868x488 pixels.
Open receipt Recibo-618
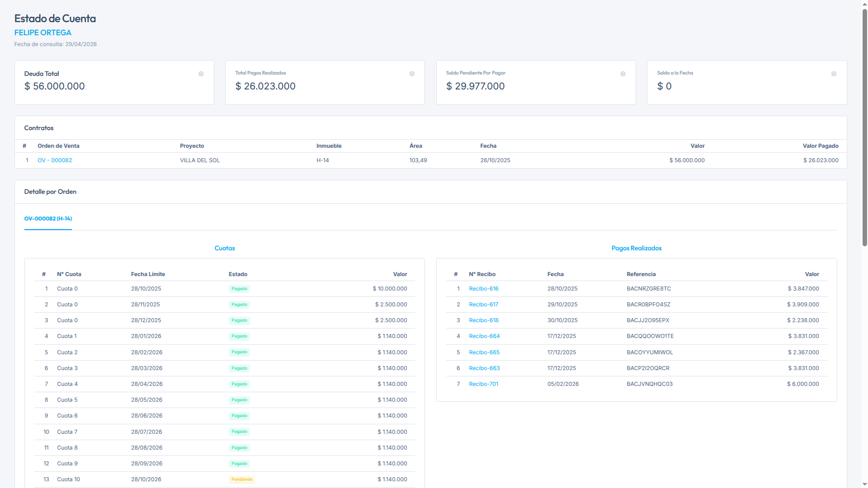[x=484, y=320]
